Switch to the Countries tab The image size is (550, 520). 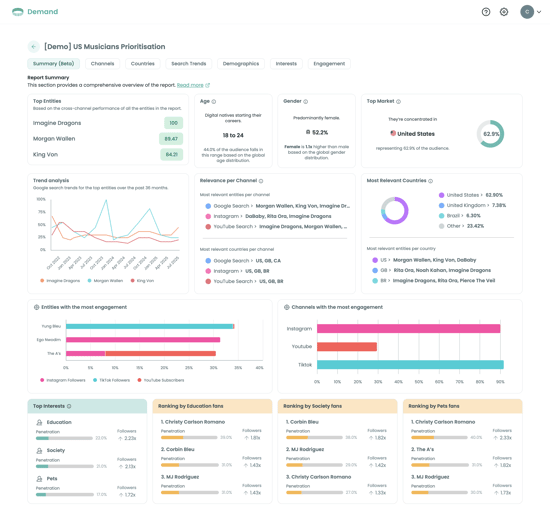pos(143,64)
